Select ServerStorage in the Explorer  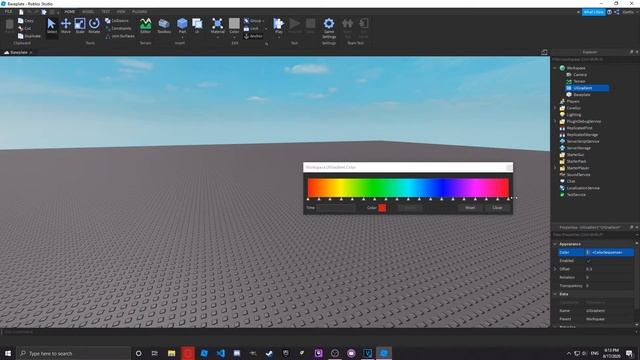[576, 148]
